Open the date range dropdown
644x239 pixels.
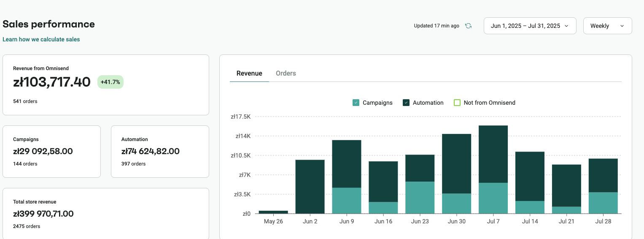point(529,26)
